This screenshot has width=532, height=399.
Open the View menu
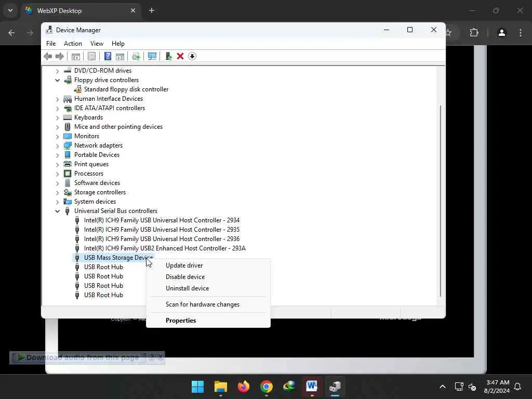click(x=97, y=44)
